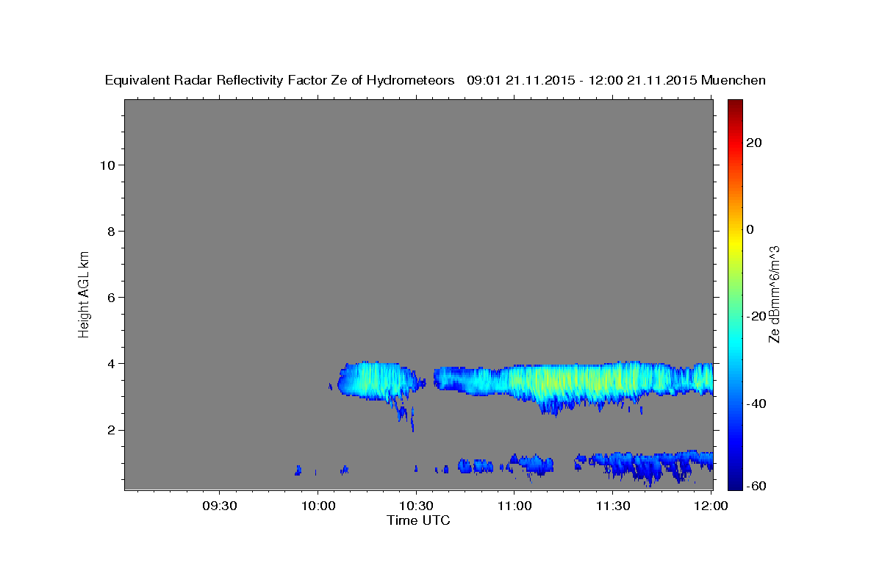Click the colorbar label '0'

click(750, 229)
